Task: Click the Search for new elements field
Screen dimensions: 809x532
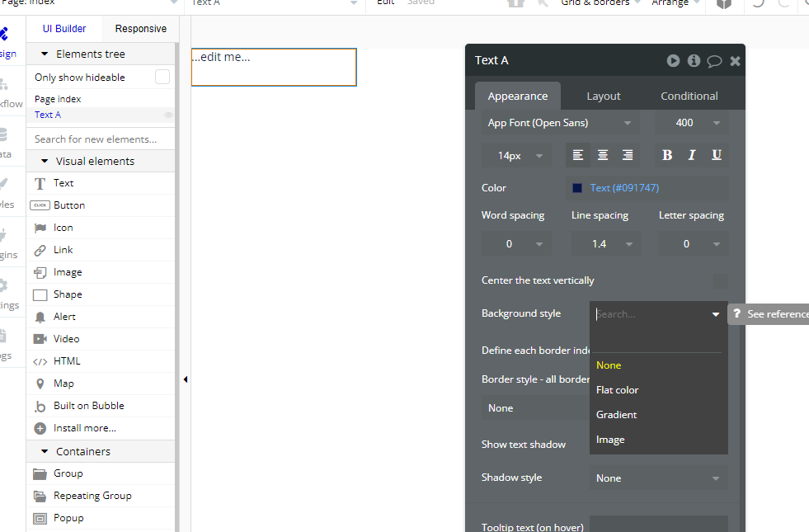Action: pyautogui.click(x=101, y=139)
